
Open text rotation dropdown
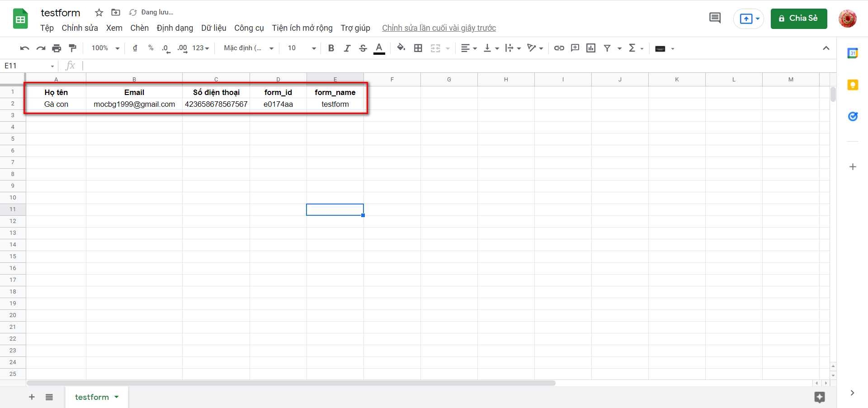(535, 48)
